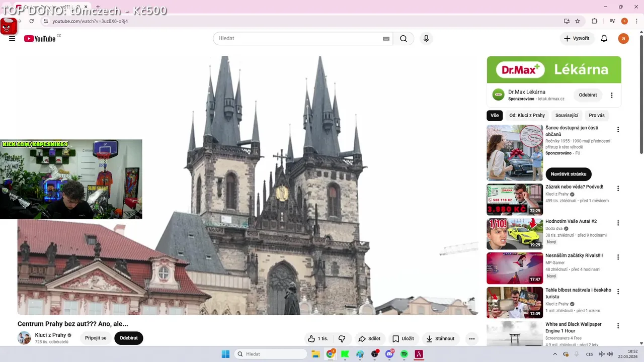This screenshot has width=644, height=362.
Task: Open a new browser tab
Action: pyautogui.click(x=98, y=7)
